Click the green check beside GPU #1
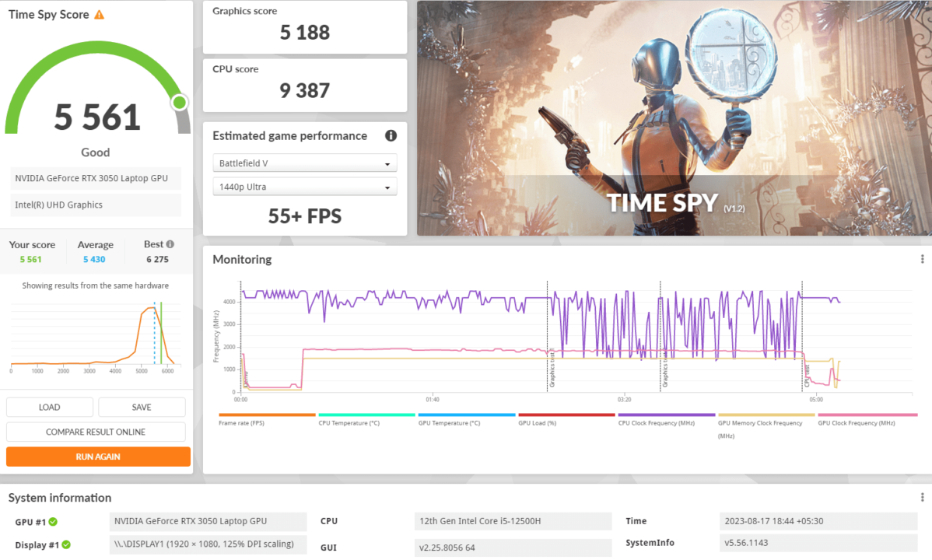Viewport: 932px width, 560px height. (x=53, y=521)
